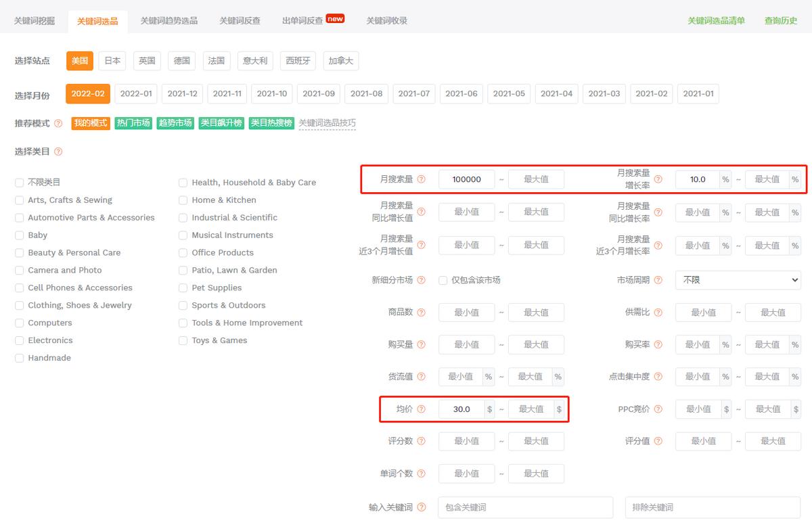Screen dimensions: 812x529
Task: Open the help icon next to 供需比
Action: coord(658,312)
